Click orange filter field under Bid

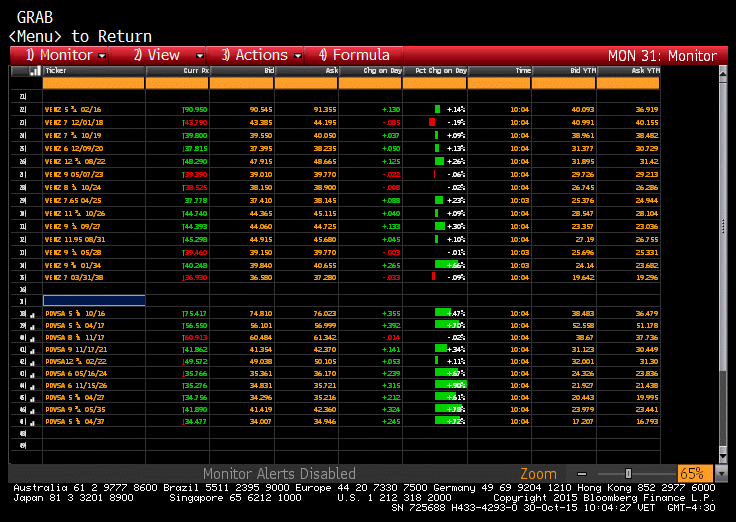242,84
